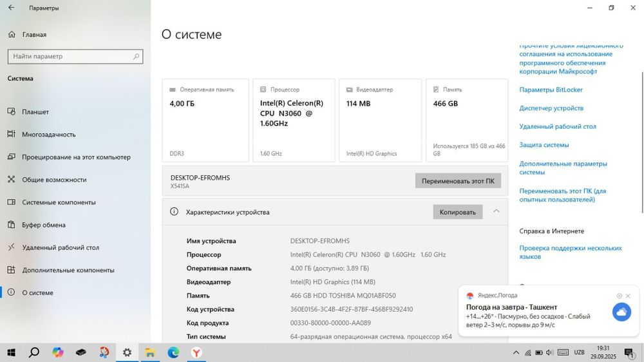Viewport: 644px width, 362px height.
Task: Show hidden tray icons chevron
Action: (516, 352)
